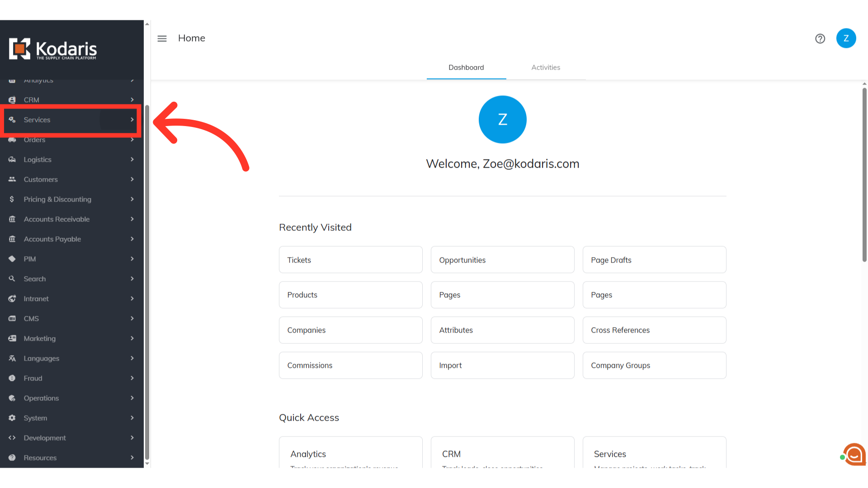Expand the Logistics chevron arrow
Viewport: 868px width, 488px height.
(132, 160)
